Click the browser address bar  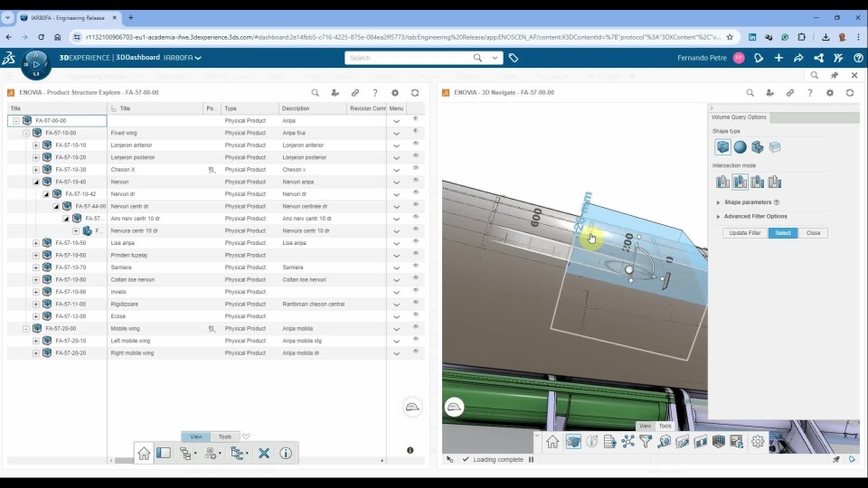tap(403, 37)
